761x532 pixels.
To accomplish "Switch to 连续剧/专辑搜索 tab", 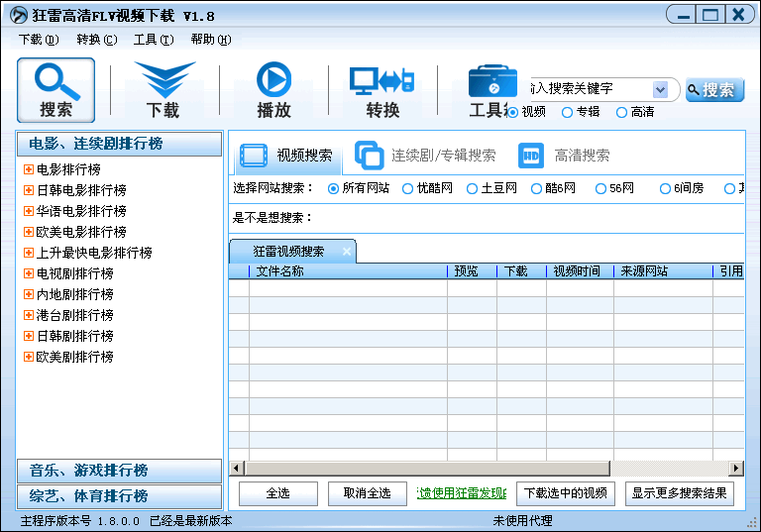I will [x=425, y=156].
